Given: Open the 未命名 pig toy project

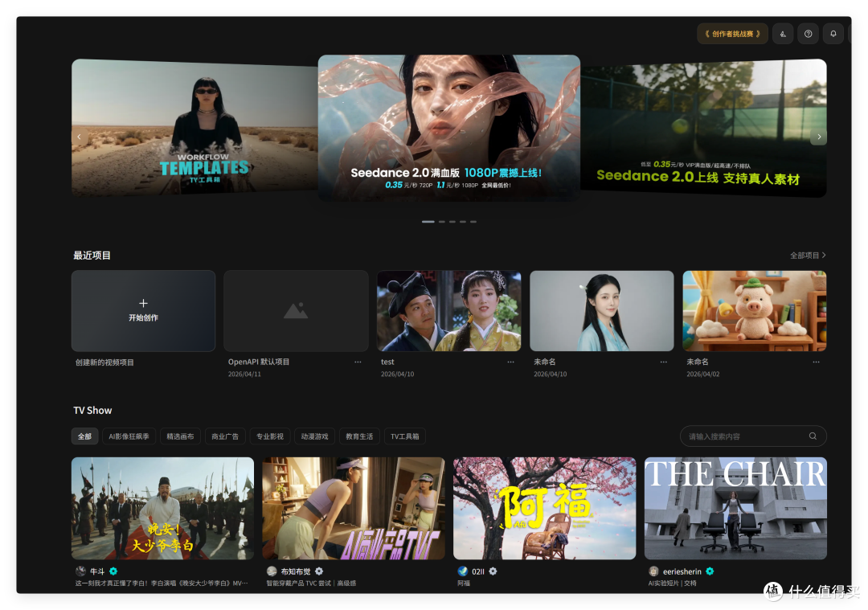Looking at the screenshot, I should 755,310.
